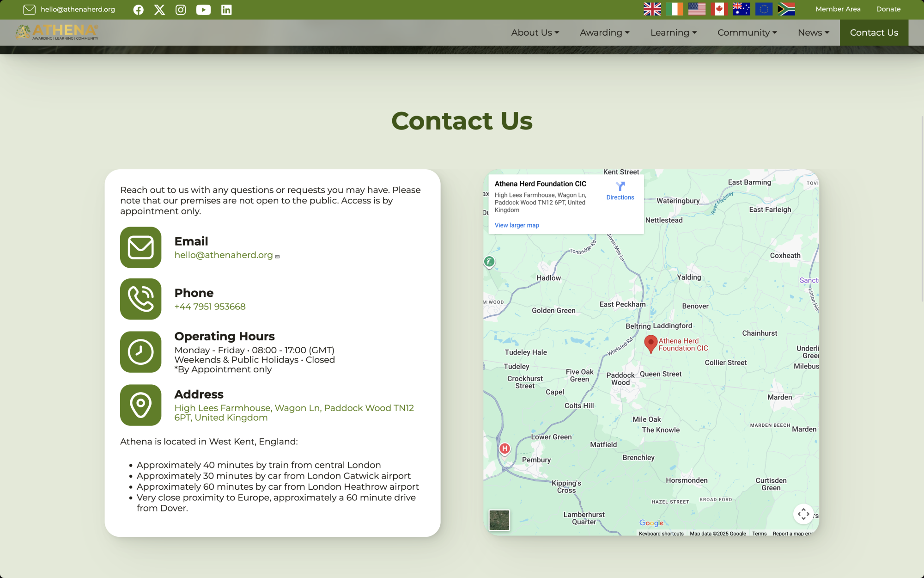Expand the About Us dropdown
The width and height of the screenshot is (924, 578).
(x=535, y=32)
